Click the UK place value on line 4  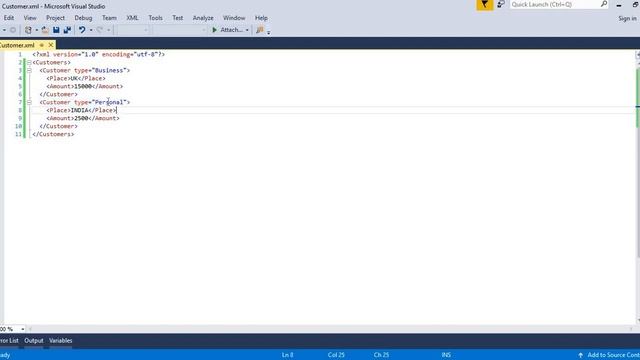[74, 78]
